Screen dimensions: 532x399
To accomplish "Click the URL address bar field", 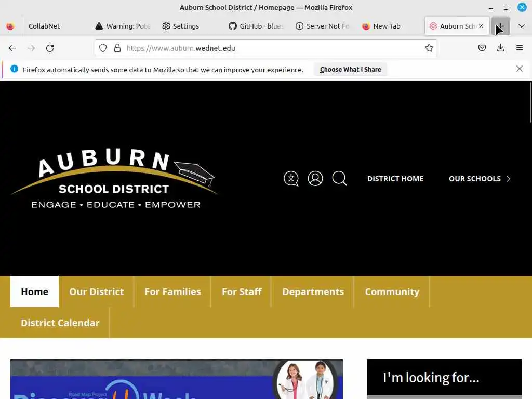I will click(266, 48).
